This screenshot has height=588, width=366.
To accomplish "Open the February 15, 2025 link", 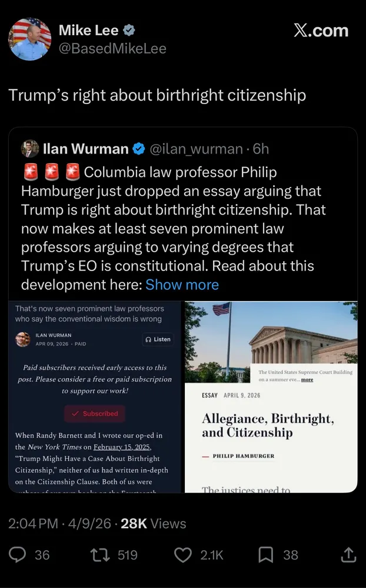I will coord(122,447).
